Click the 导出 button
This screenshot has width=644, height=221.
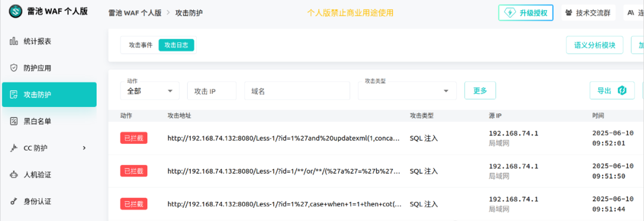(x=612, y=91)
